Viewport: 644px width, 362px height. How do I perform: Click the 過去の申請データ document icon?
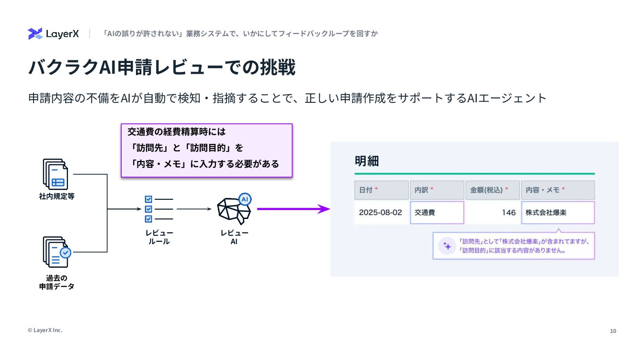pyautogui.click(x=57, y=252)
